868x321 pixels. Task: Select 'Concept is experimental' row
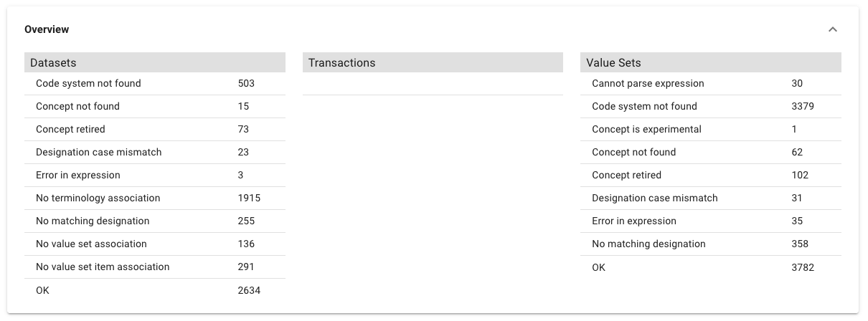646,129
